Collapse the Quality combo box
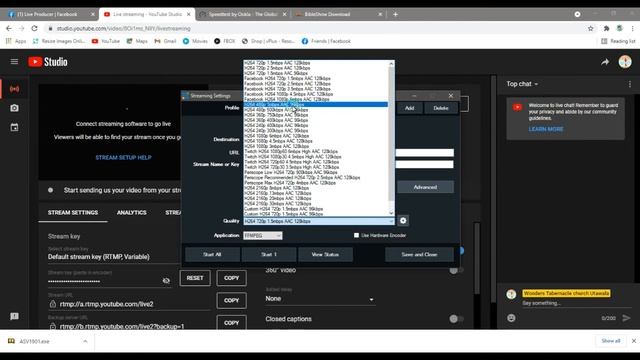This screenshot has width=640, height=360. (391, 221)
